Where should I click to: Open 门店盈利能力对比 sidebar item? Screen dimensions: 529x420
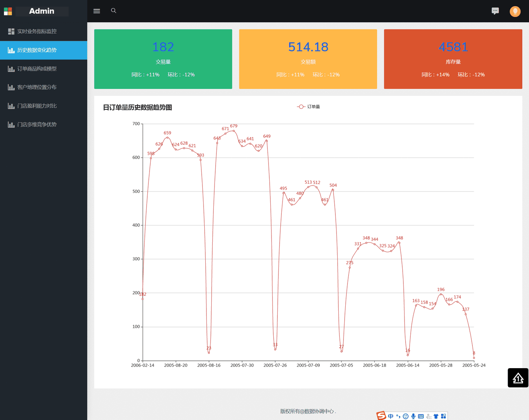43,106
